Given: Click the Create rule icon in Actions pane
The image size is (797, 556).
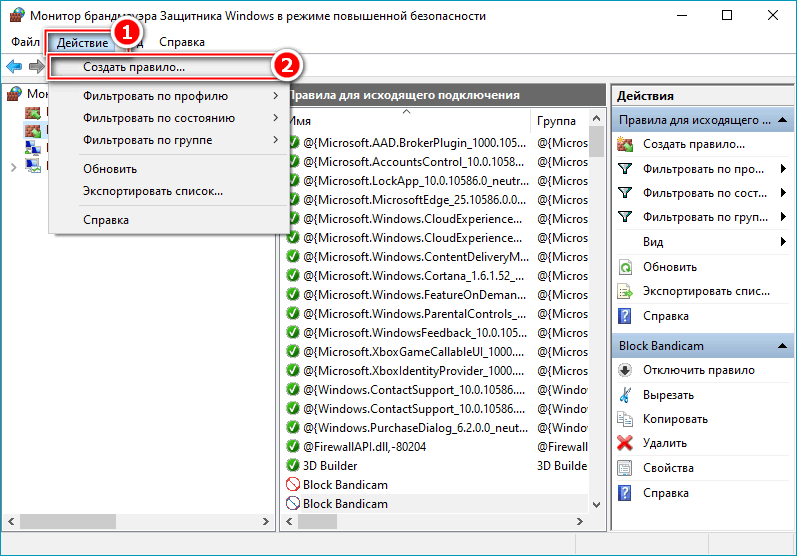Looking at the screenshot, I should tap(625, 144).
